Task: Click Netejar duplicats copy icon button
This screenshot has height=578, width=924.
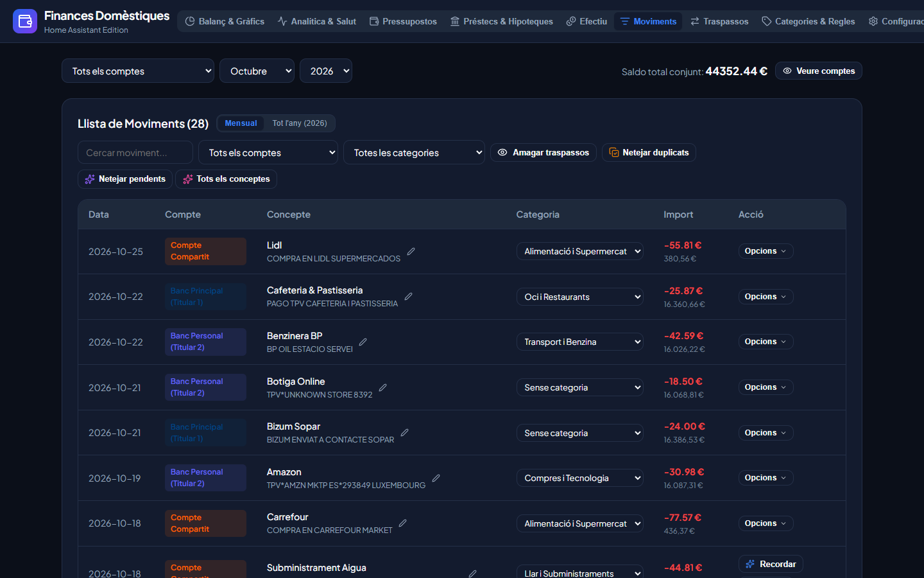Action: tap(649, 153)
